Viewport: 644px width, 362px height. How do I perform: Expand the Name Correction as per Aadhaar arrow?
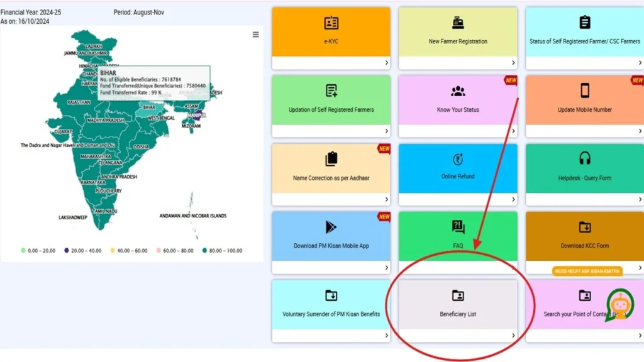[387, 199]
